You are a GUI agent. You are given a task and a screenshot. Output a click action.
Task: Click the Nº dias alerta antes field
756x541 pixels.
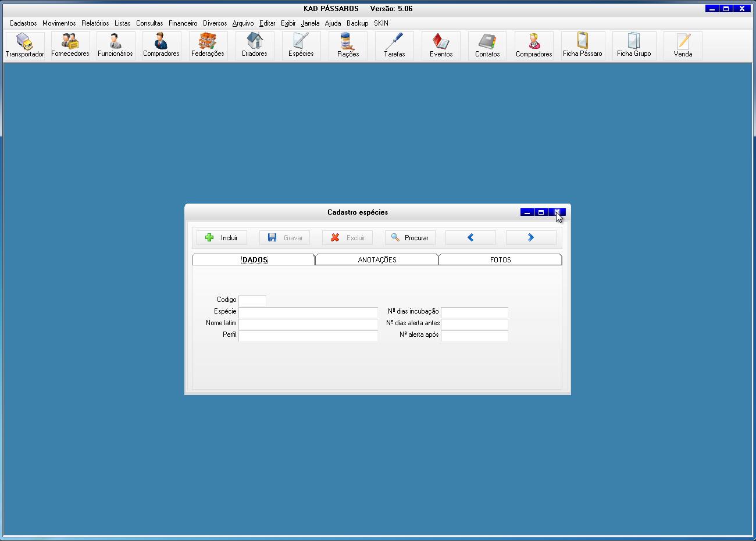pos(475,323)
